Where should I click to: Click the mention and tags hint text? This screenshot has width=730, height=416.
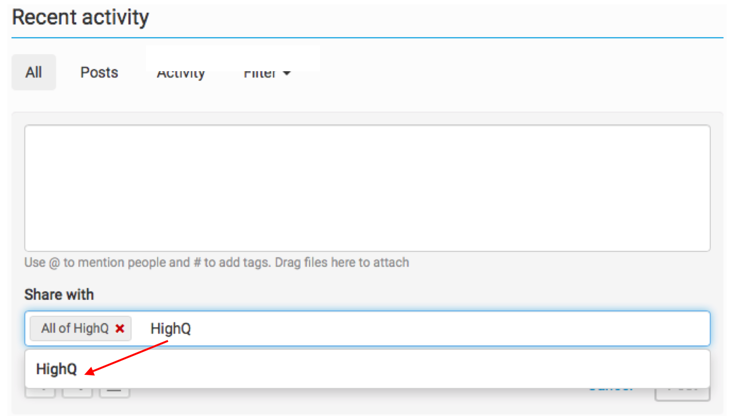(216, 263)
